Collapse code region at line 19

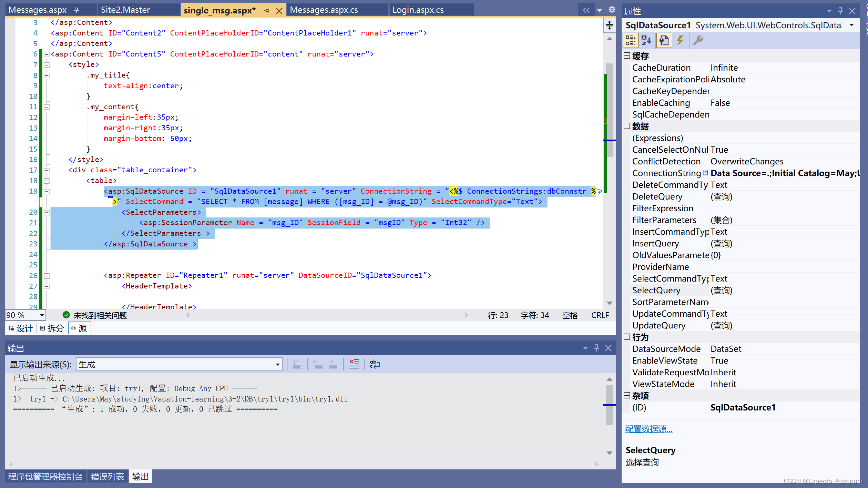pyautogui.click(x=47, y=191)
